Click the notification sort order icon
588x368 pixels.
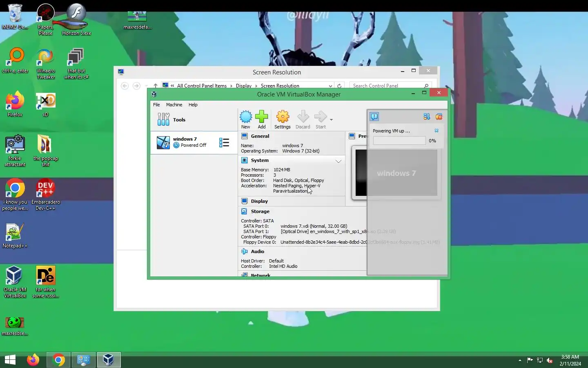pyautogui.click(x=427, y=117)
